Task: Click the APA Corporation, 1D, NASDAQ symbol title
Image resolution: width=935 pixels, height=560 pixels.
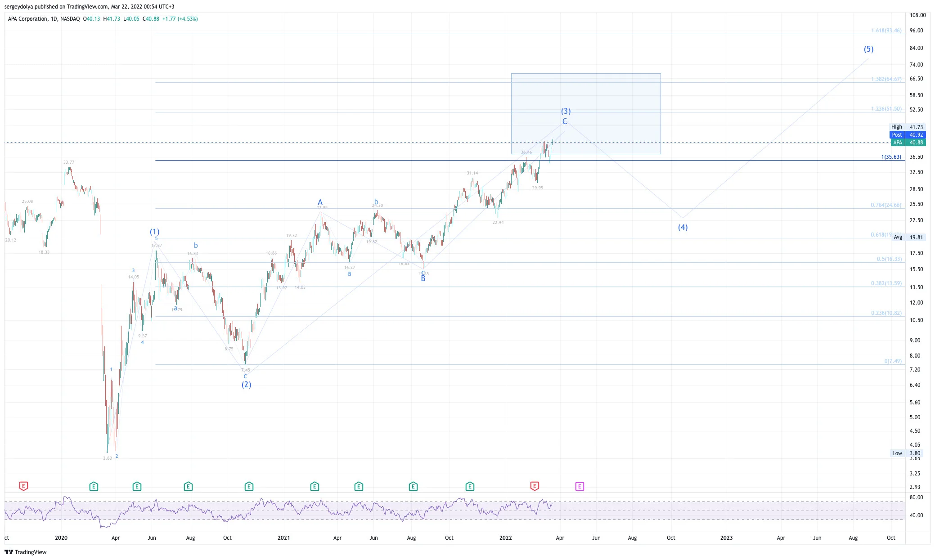Action: [44, 19]
